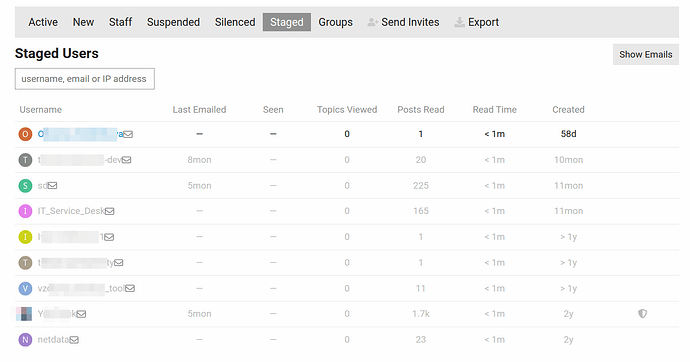Click the Send Invites button

[404, 22]
